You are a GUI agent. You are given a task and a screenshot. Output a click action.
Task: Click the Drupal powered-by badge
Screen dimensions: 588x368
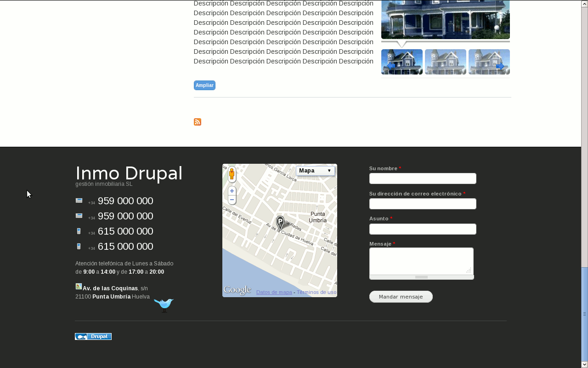coord(93,337)
